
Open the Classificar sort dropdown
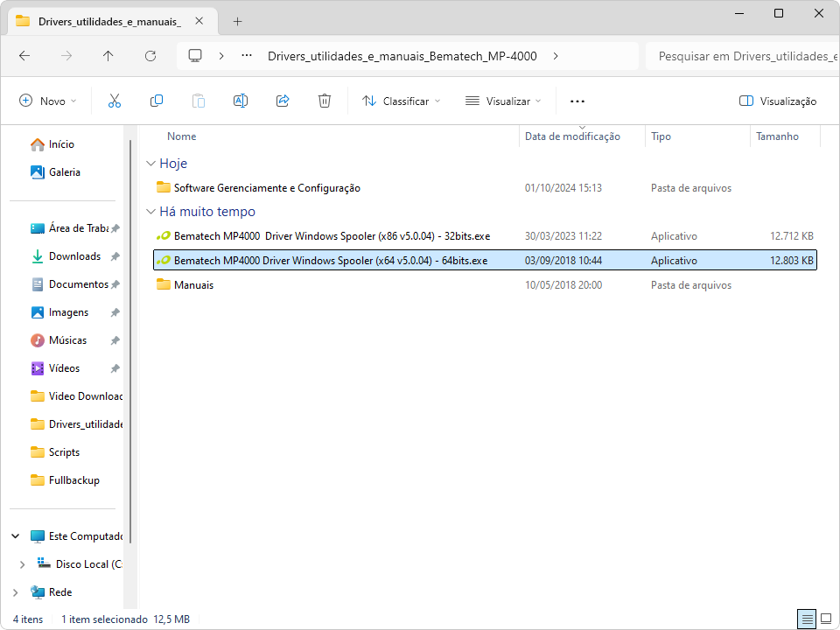[402, 101]
